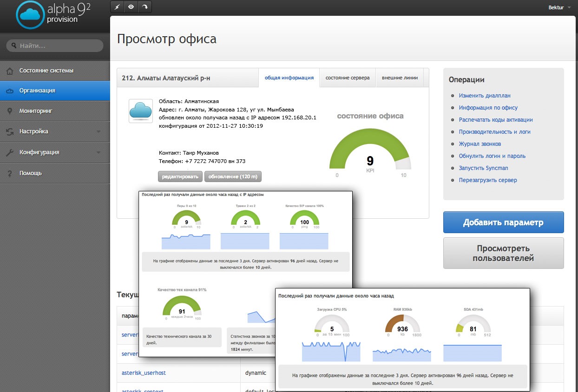Click the curved arrow toolbar icon
Image resolution: width=578 pixels, height=392 pixels.
tap(144, 7)
